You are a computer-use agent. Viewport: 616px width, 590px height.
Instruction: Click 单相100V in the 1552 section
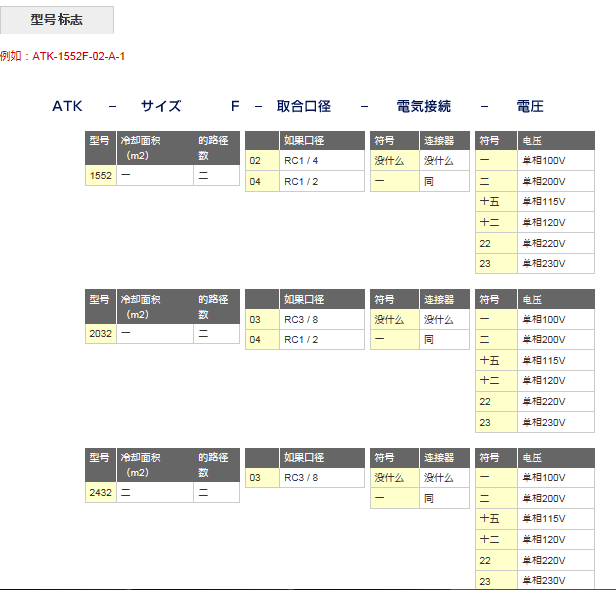click(556, 160)
